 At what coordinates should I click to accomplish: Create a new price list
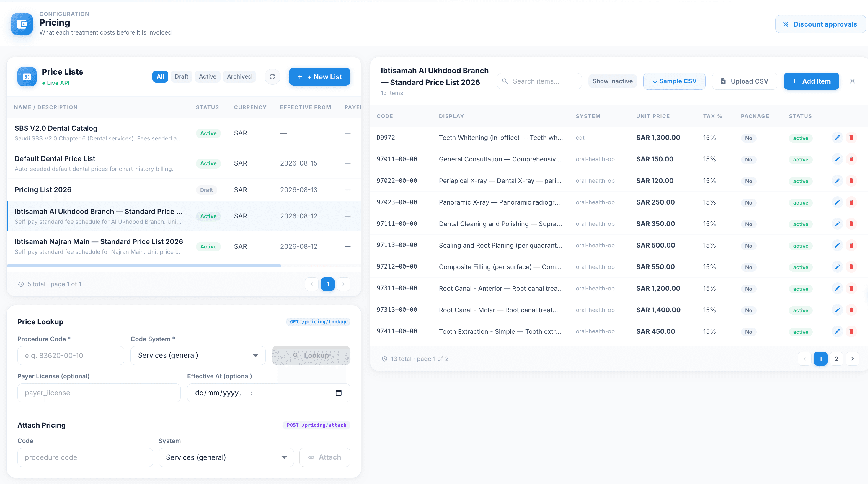pos(319,76)
